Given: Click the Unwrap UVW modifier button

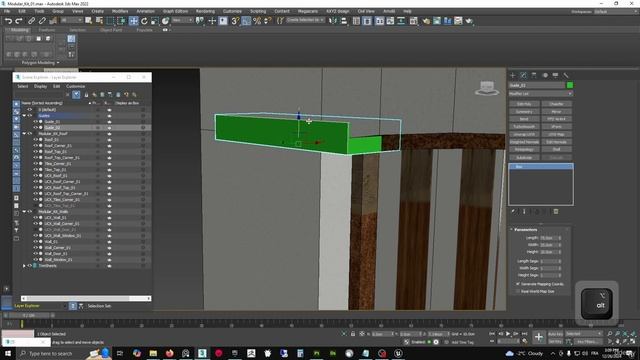Looking at the screenshot, I should (x=524, y=134).
